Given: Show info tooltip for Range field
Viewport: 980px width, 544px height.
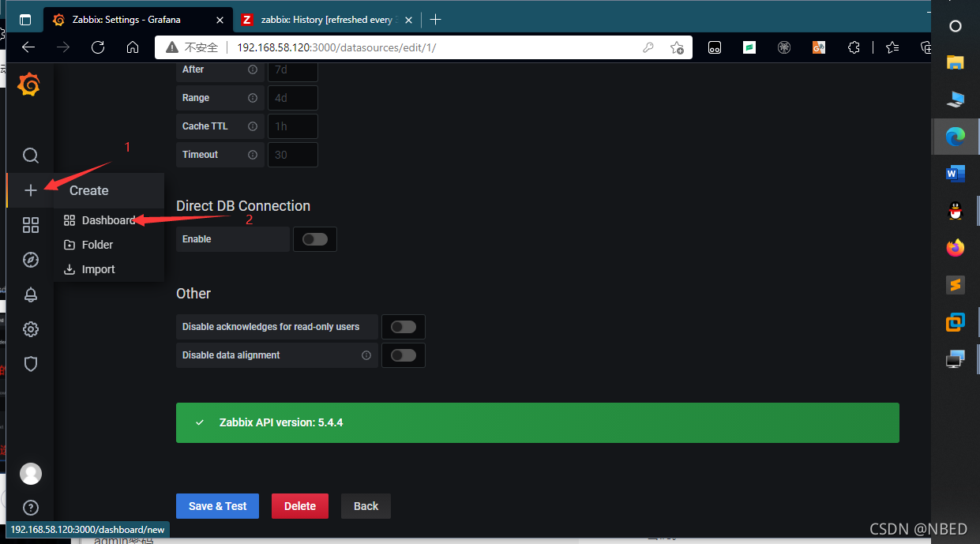Looking at the screenshot, I should click(x=253, y=98).
